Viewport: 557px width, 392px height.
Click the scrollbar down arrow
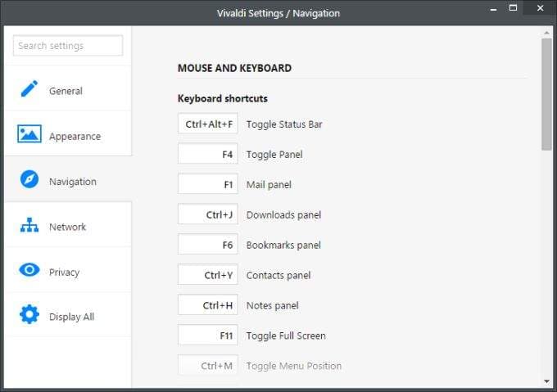point(546,381)
